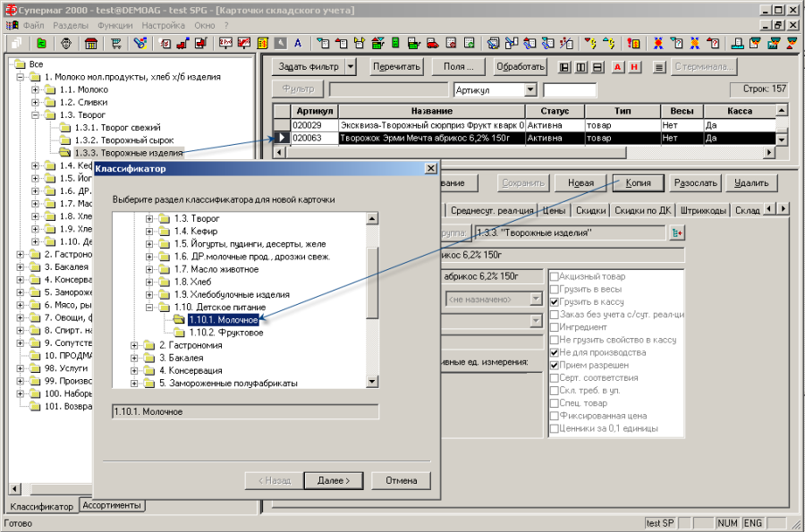The image size is (805, 532).
Task: Uncheck the Грузить в кассу checkbox
Action: 555,301
